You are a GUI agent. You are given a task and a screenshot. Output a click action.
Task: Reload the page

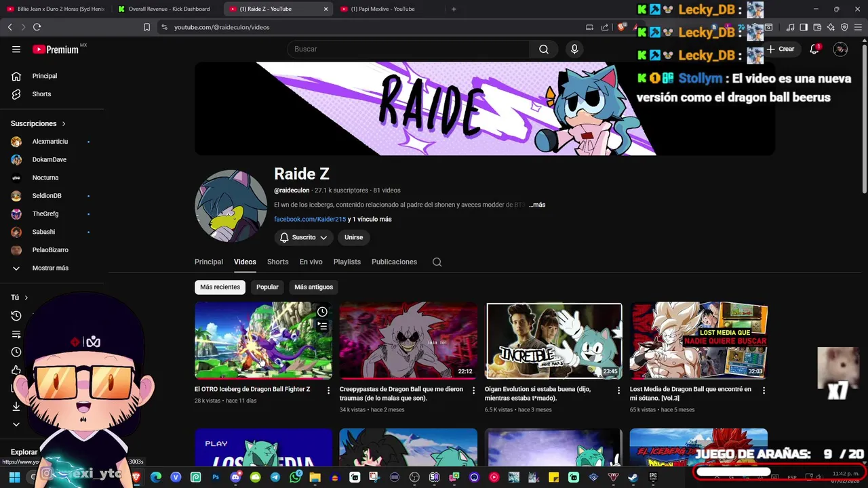coord(37,27)
